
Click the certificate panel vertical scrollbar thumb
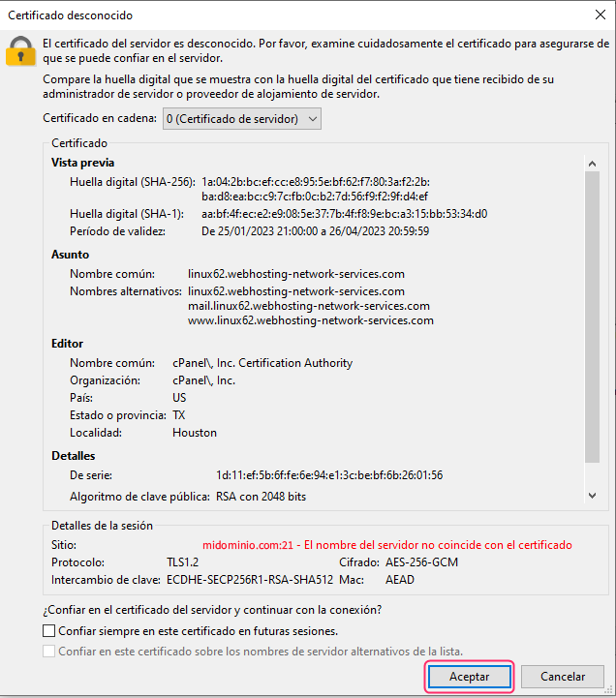coord(592,317)
